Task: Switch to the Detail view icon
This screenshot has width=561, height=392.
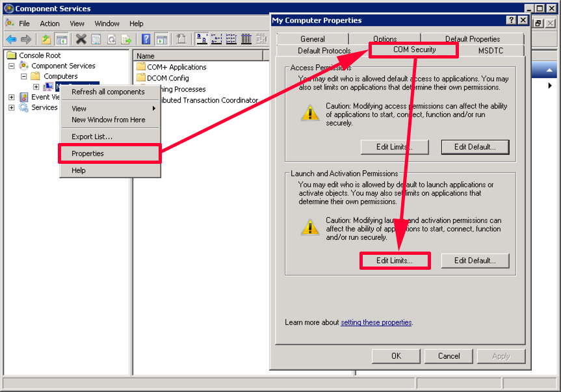Action: (246, 38)
